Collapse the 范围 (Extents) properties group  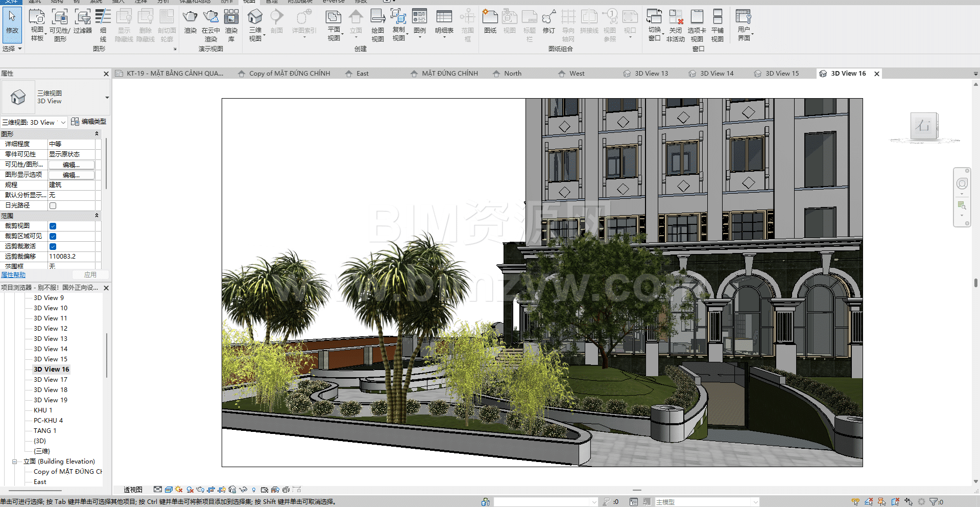point(97,216)
